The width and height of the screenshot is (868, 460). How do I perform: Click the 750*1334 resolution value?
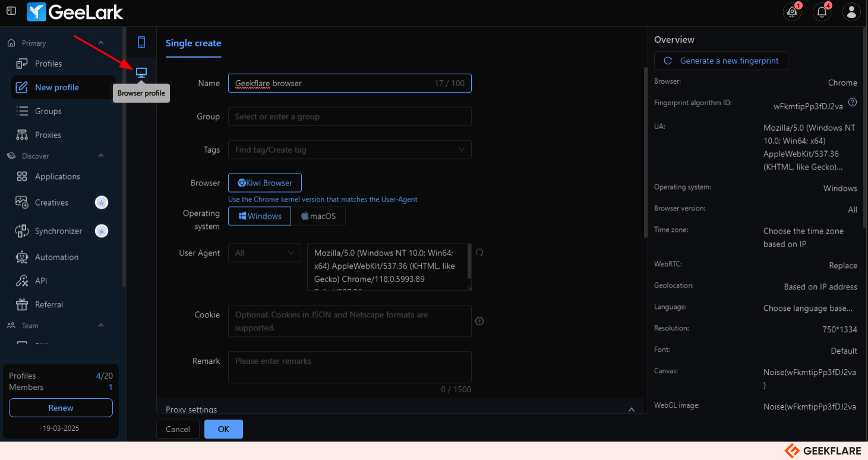click(x=839, y=329)
